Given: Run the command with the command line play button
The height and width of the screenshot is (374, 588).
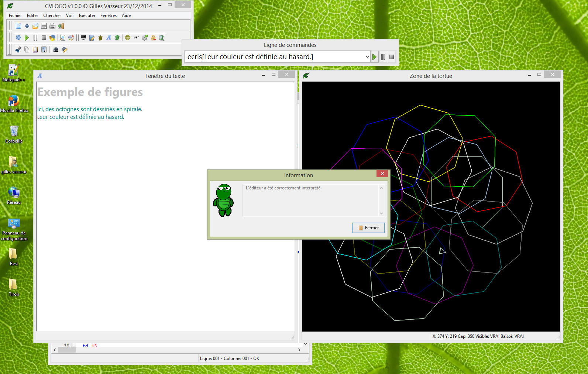Looking at the screenshot, I should (x=374, y=57).
